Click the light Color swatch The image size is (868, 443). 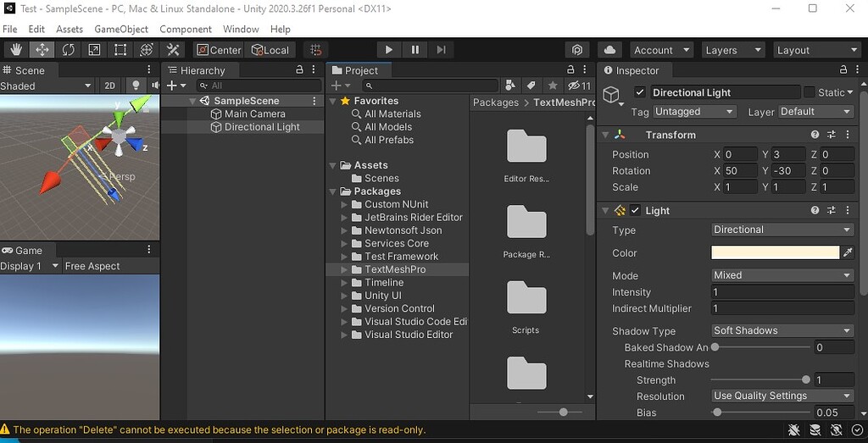pyautogui.click(x=775, y=252)
